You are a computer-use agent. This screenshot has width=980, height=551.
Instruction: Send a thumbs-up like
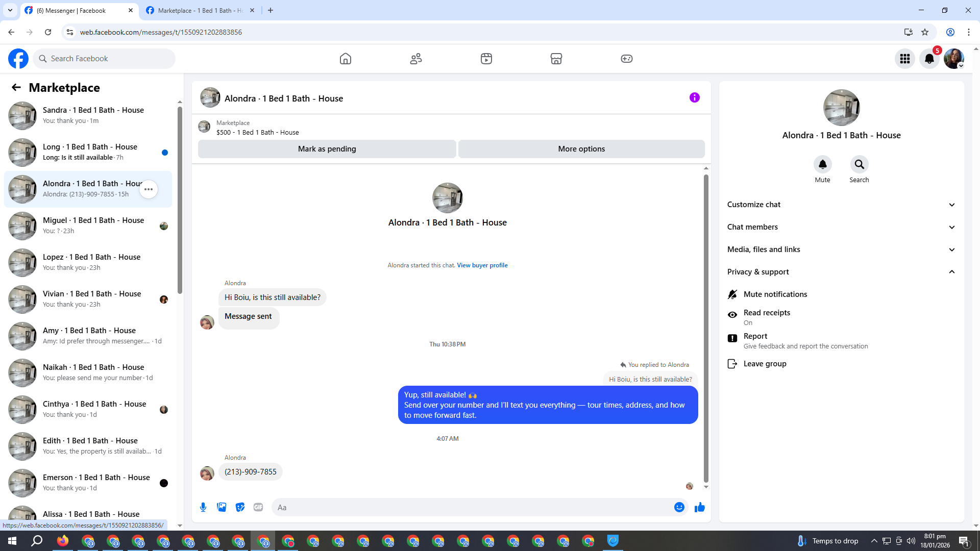click(699, 507)
